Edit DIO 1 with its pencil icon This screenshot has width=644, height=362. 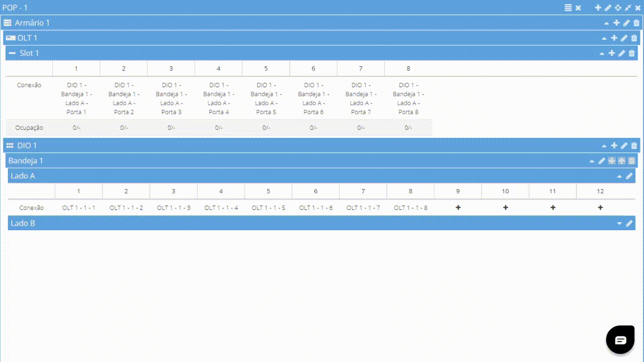click(x=624, y=145)
